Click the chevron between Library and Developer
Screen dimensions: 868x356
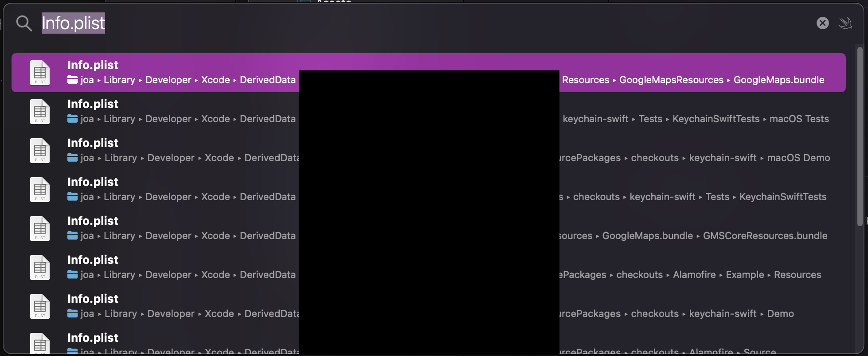tap(141, 80)
